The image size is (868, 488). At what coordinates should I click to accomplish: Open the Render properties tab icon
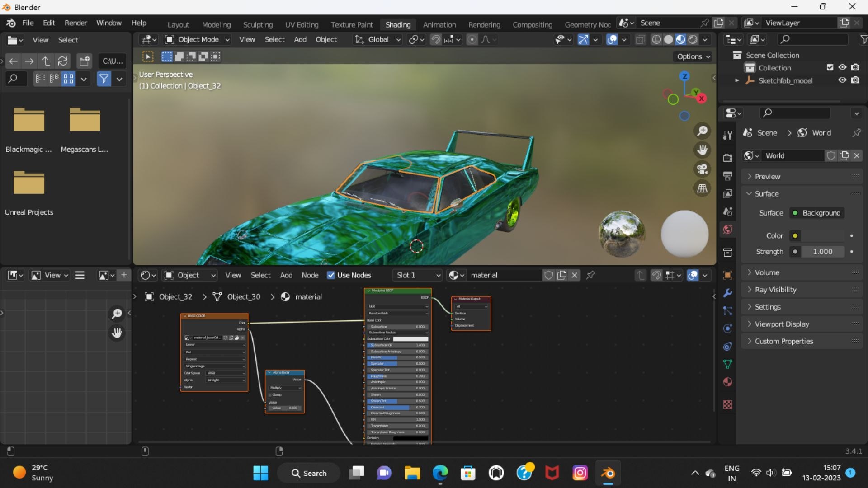(x=727, y=158)
